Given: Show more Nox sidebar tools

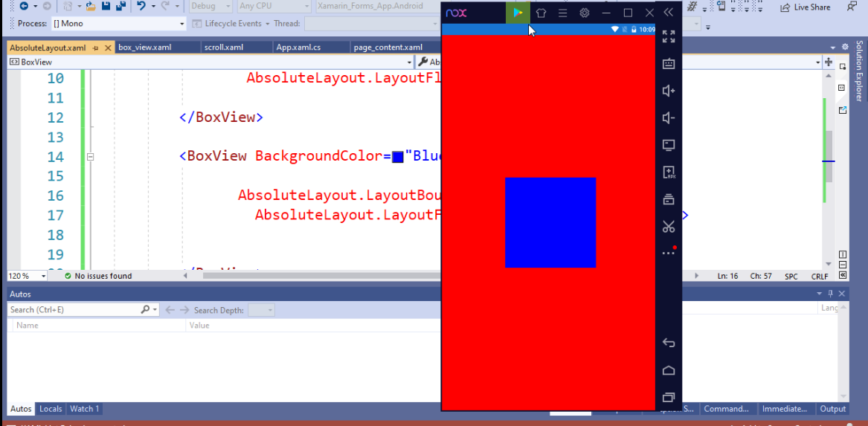Looking at the screenshot, I should pos(669,252).
